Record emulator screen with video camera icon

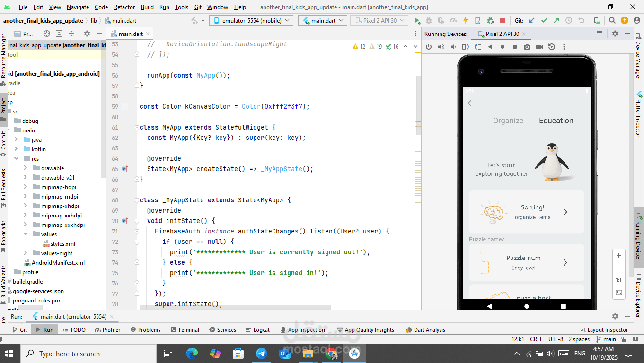[x=539, y=47]
